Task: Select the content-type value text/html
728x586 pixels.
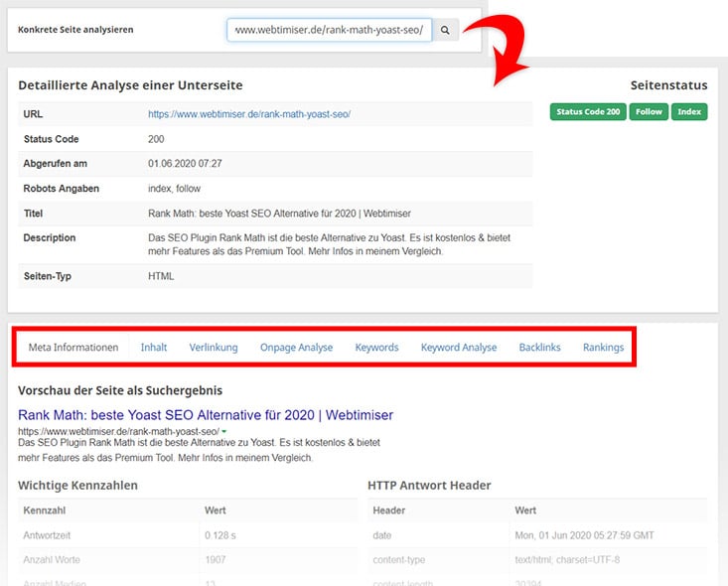Action: [x=567, y=560]
